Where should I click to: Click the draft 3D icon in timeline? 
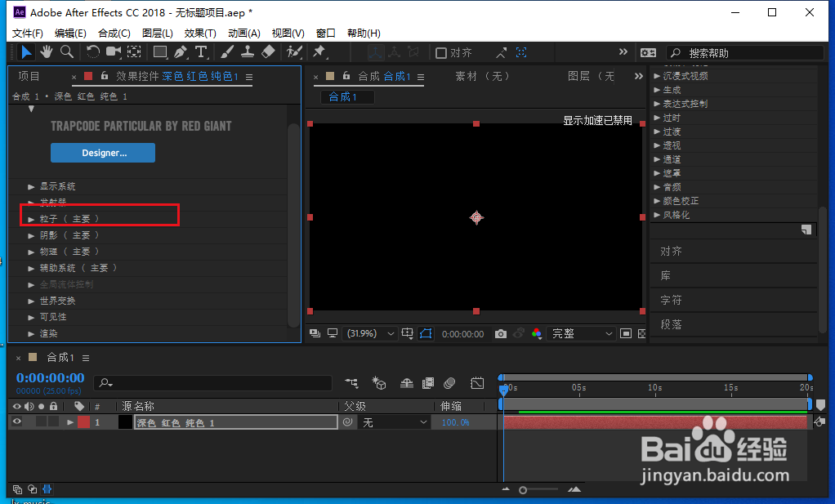pos(378,383)
